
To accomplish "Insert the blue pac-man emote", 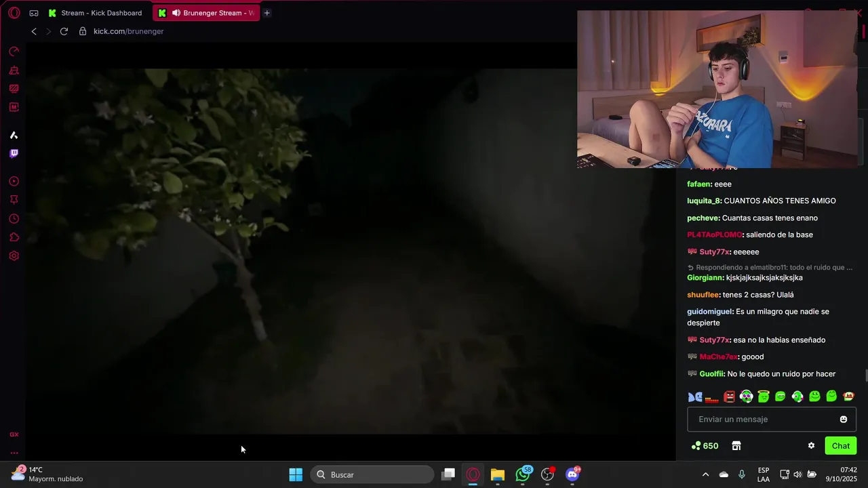I will [695, 397].
